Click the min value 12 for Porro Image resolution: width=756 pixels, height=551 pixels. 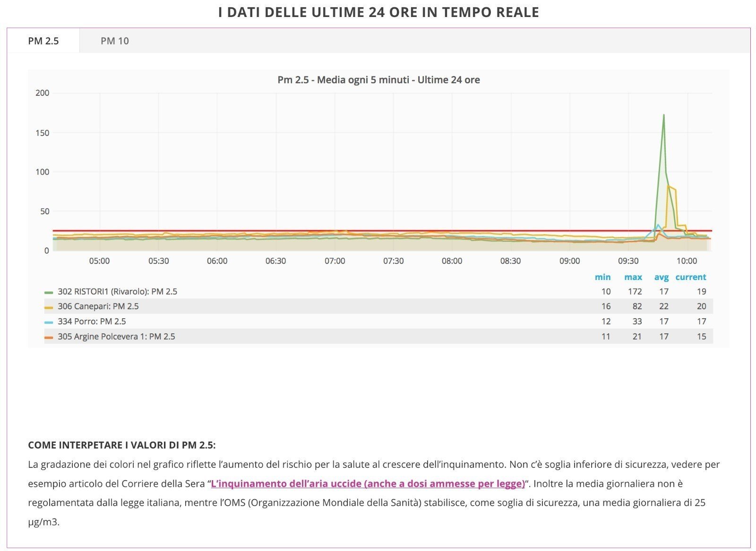click(x=606, y=322)
